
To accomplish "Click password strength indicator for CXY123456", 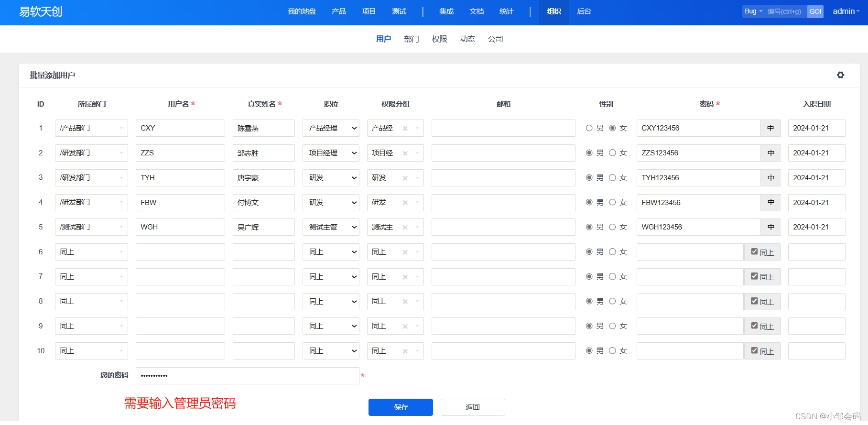I will [770, 128].
